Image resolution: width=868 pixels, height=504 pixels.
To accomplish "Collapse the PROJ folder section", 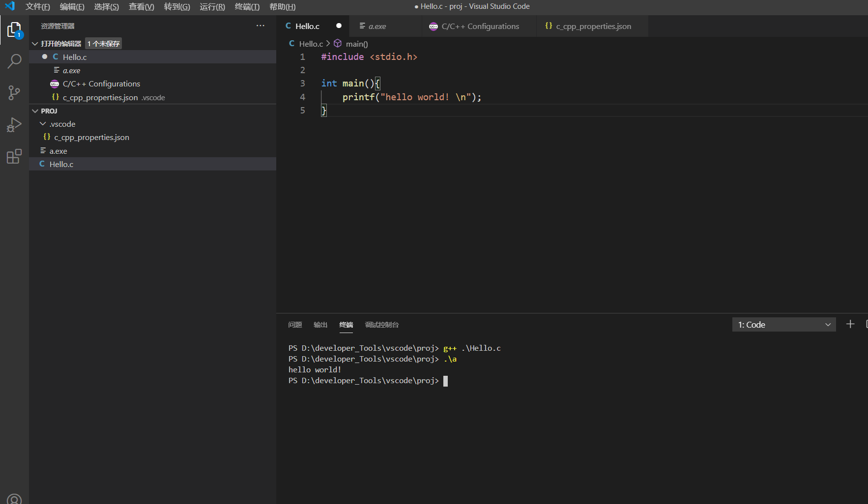I will 35,111.
